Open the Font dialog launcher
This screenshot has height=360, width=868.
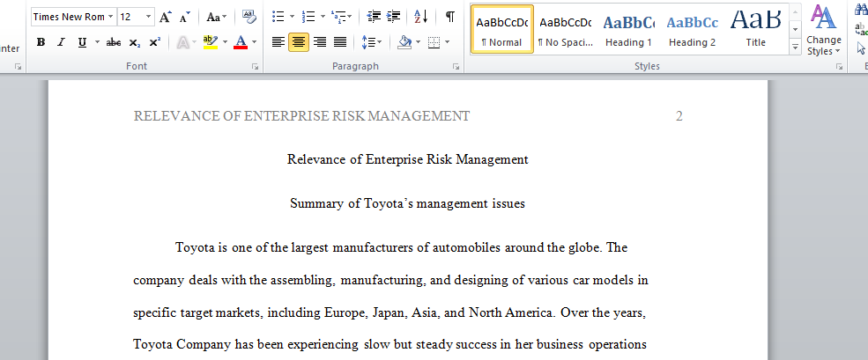pos(255,66)
